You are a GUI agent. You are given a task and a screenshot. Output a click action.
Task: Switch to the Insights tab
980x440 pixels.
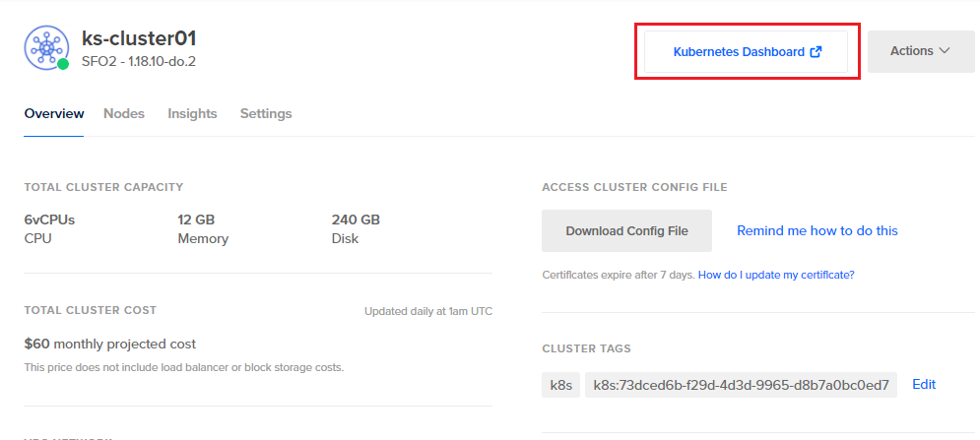[192, 114]
